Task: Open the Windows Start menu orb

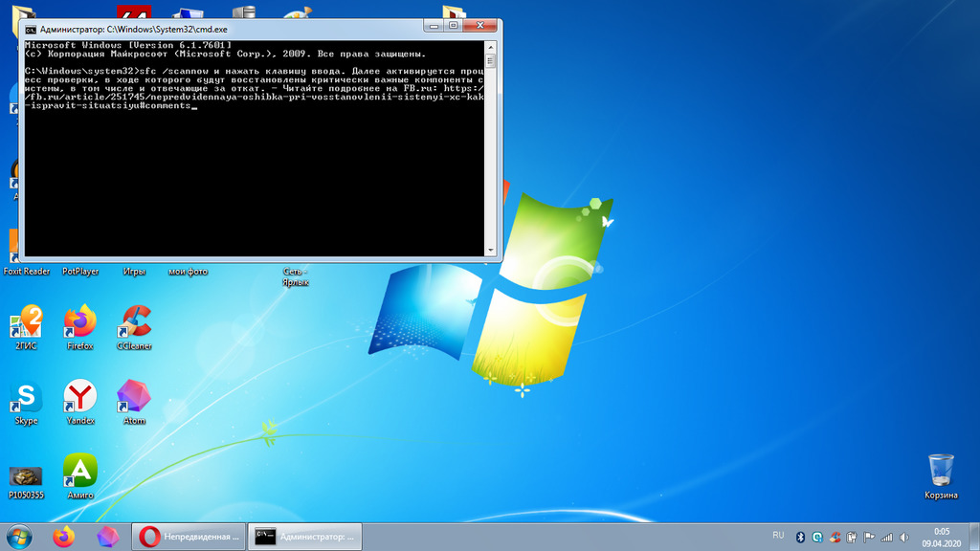Action: pos(19,538)
